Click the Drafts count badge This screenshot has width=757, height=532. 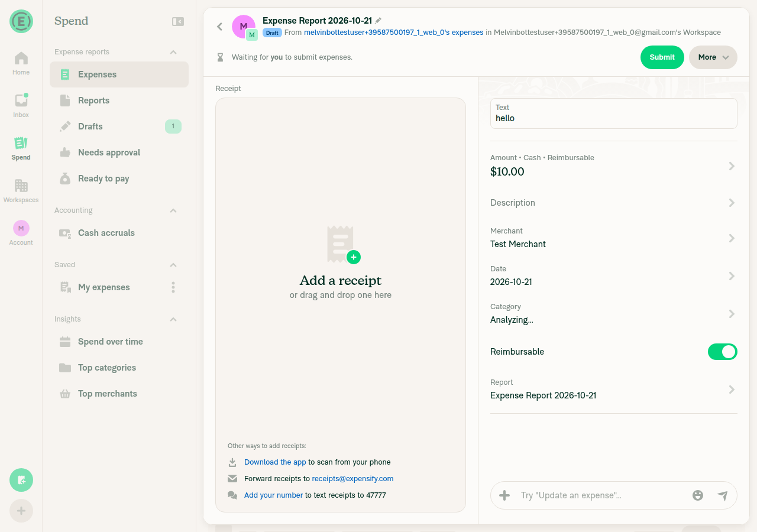click(173, 126)
